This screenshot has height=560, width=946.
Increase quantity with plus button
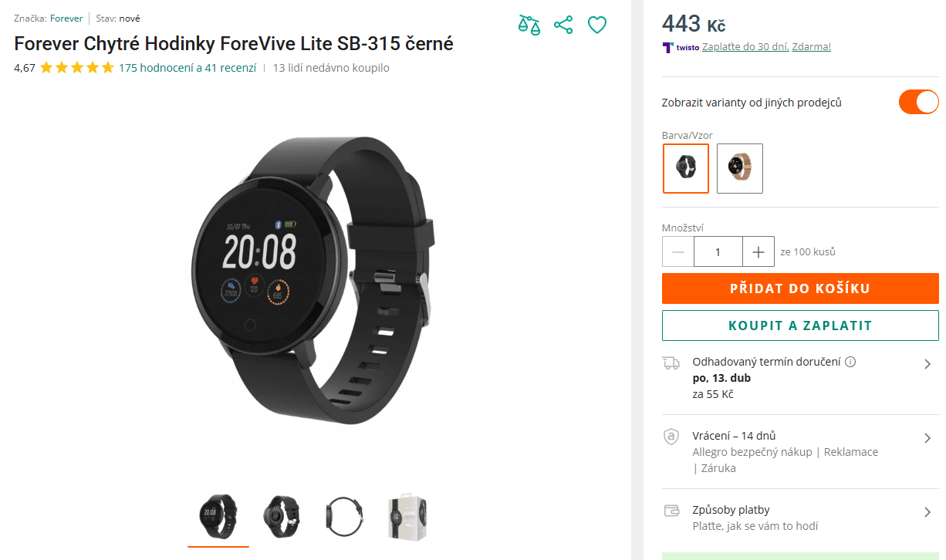(758, 251)
